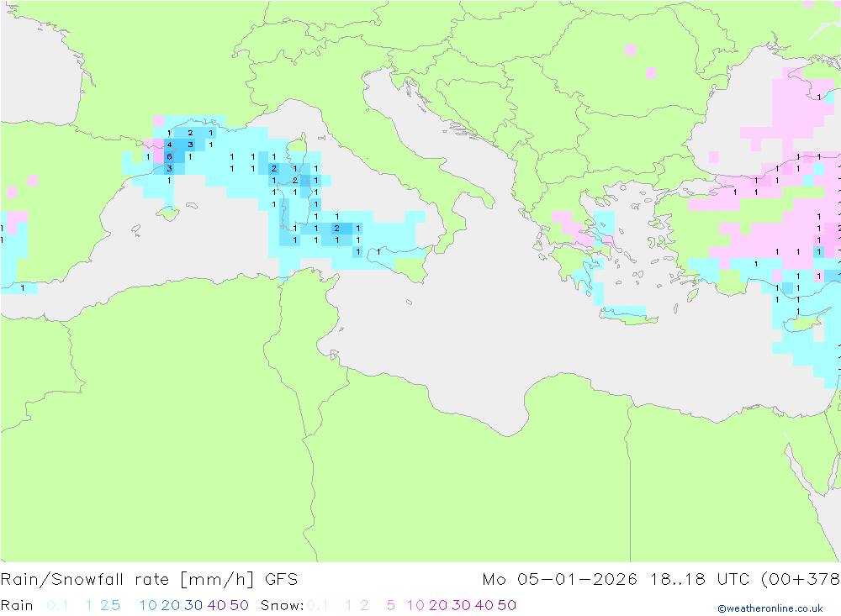Click the 'Snow:' legend label
The image size is (841, 616).
(x=282, y=605)
